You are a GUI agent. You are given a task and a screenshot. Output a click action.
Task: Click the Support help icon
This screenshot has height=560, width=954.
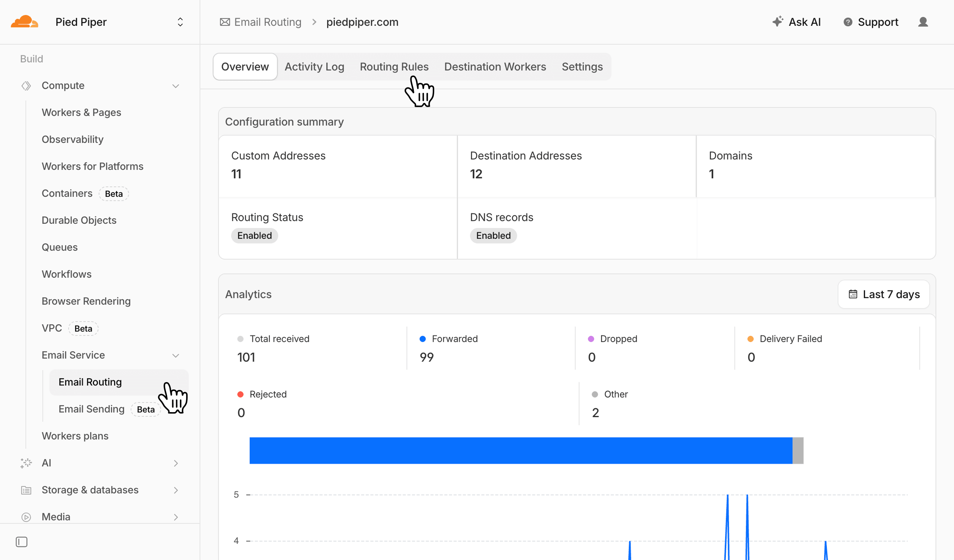click(848, 22)
